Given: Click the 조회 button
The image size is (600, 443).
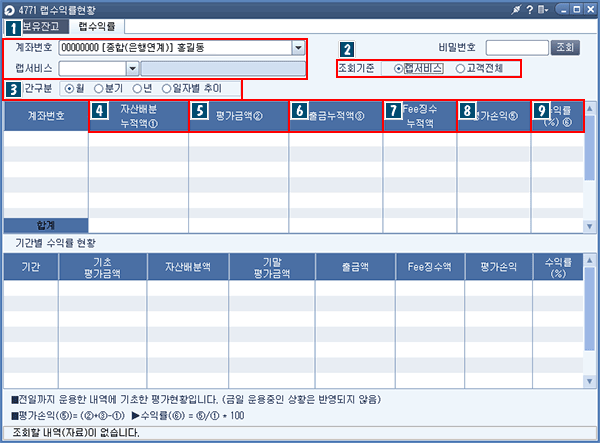Looking at the screenshot, I should [565, 48].
